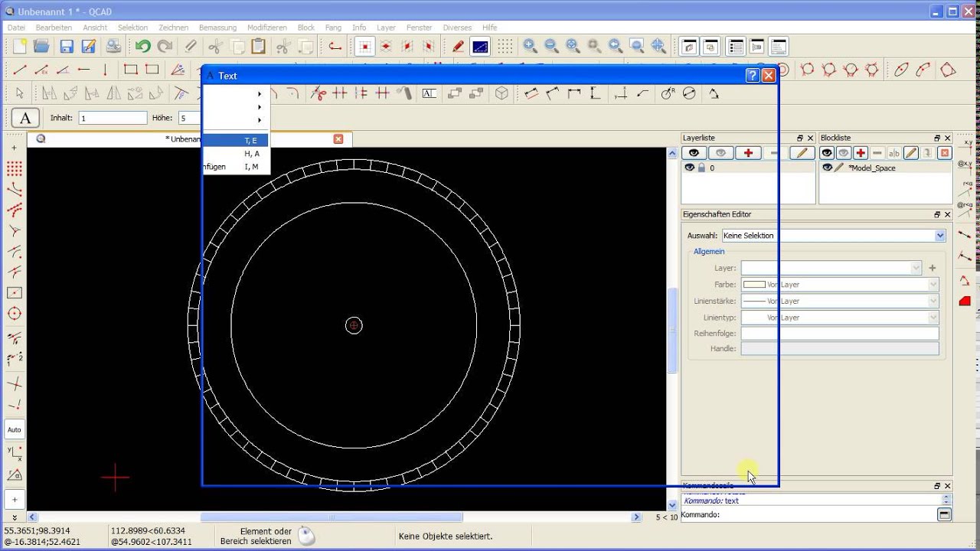Click the Text dialog help question button
This screenshot has width=980, height=551.
pos(752,75)
